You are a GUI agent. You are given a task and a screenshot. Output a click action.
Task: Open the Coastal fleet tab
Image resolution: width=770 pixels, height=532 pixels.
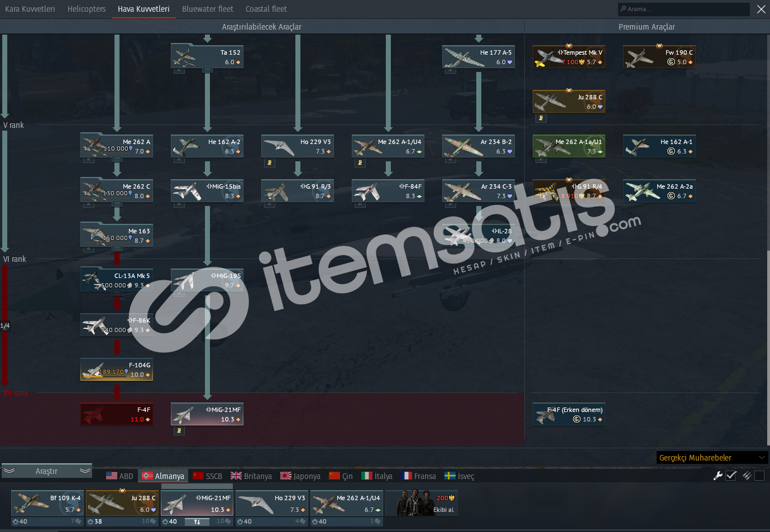[266, 9]
